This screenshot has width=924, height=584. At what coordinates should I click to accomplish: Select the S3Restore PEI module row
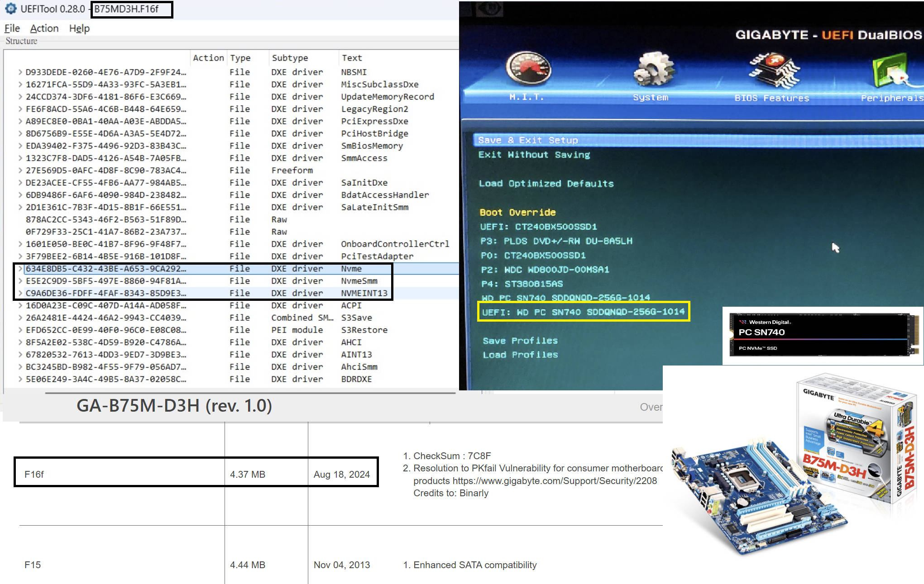coord(232,330)
